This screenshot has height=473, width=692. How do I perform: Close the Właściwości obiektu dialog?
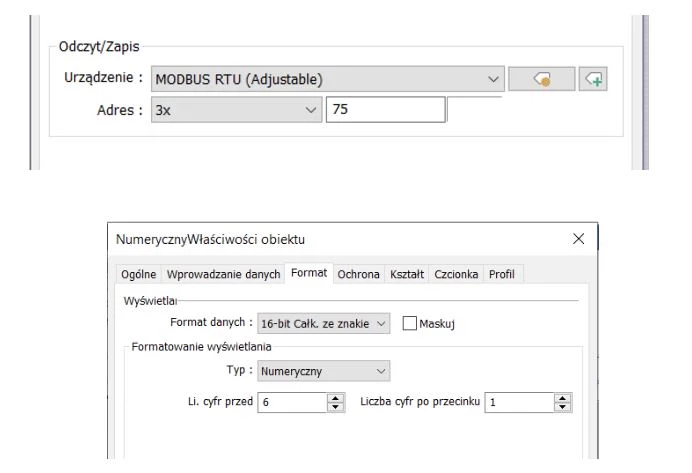pos(578,239)
